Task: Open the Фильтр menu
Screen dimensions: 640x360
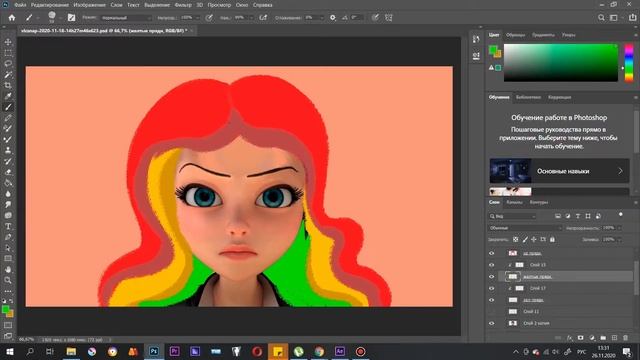Action: point(183,5)
